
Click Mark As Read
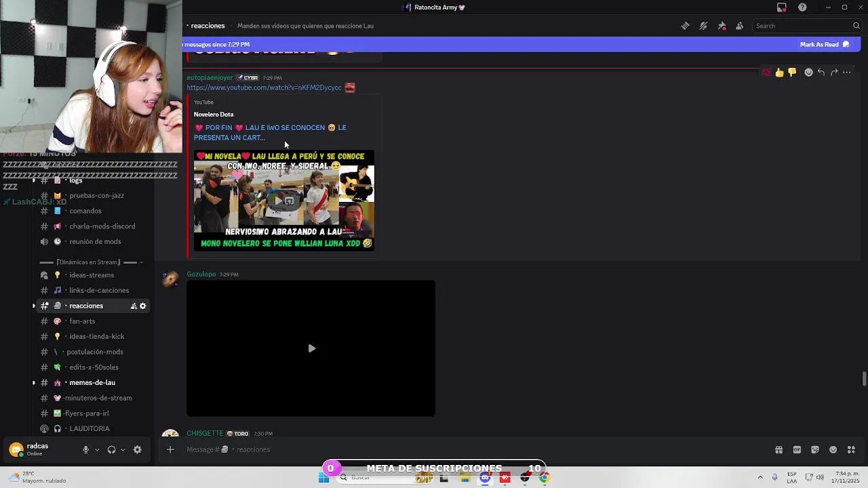point(825,45)
